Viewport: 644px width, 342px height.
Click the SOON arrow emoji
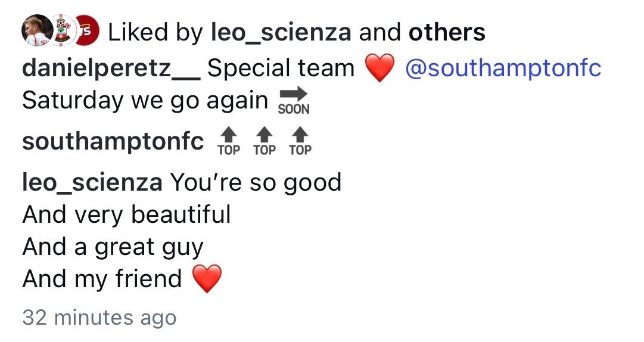tap(293, 100)
